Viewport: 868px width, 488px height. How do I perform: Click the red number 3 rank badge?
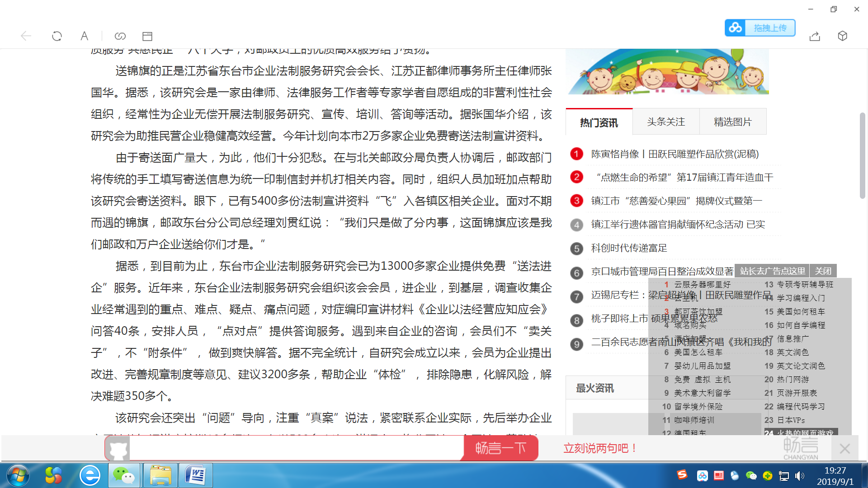[576, 201]
